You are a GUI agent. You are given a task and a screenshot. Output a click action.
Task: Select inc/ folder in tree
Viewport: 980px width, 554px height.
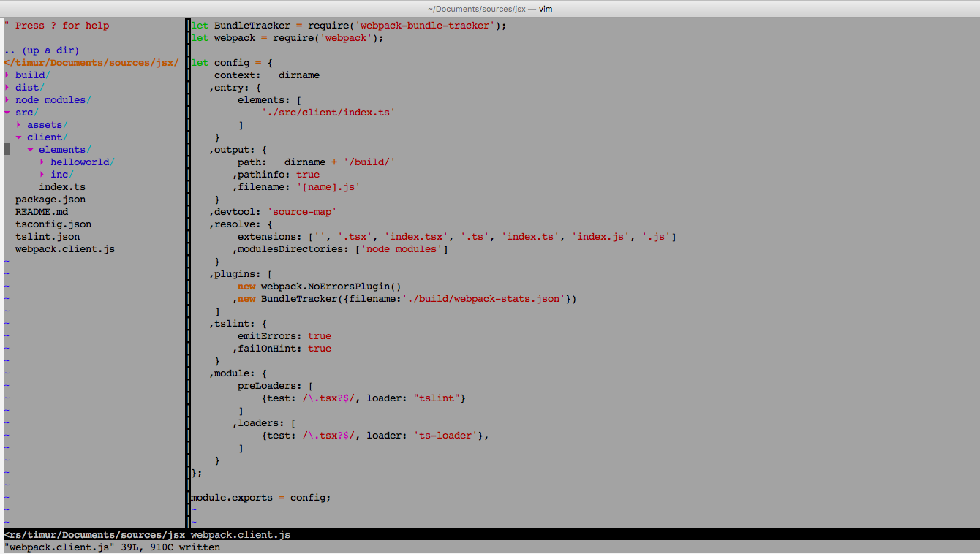point(62,175)
